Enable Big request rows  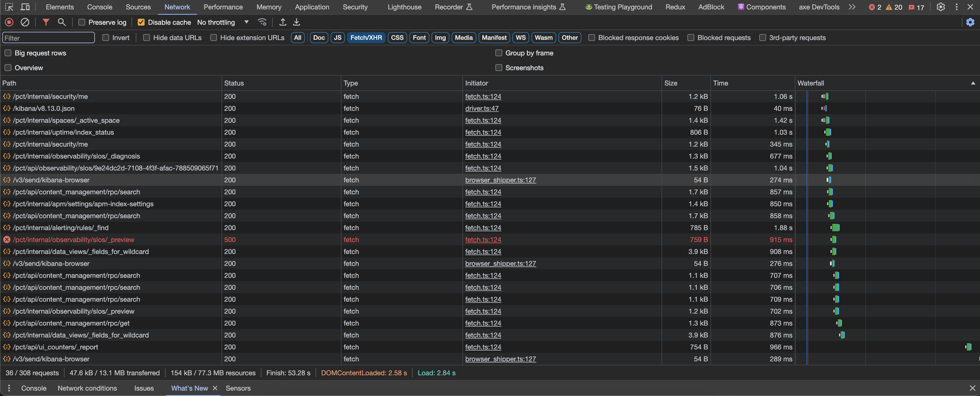click(8, 53)
